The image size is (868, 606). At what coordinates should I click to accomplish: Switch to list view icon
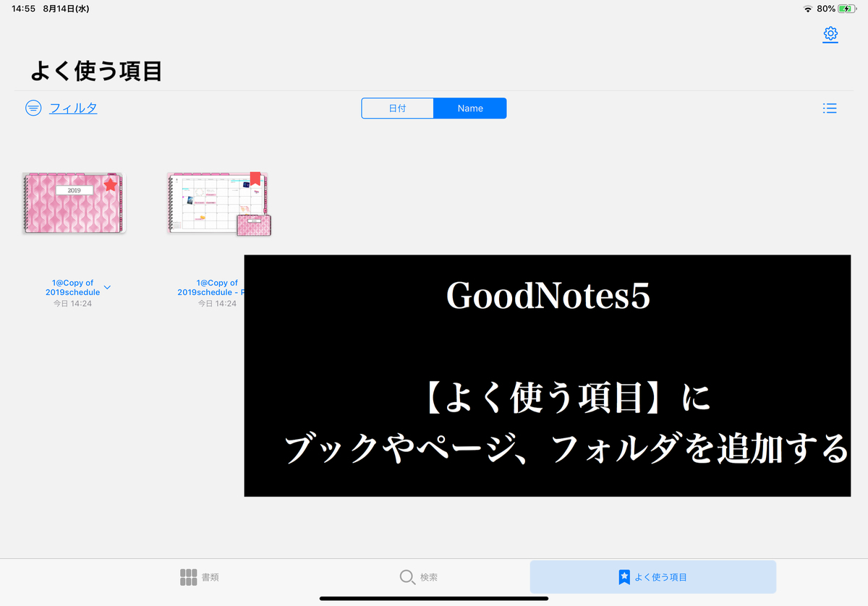click(830, 108)
